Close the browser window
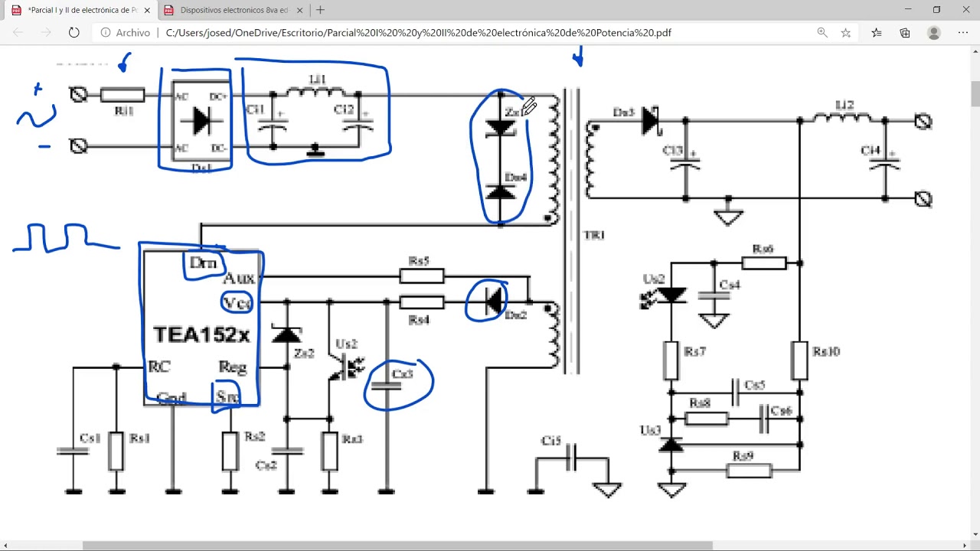The height and width of the screenshot is (551, 980). click(965, 10)
